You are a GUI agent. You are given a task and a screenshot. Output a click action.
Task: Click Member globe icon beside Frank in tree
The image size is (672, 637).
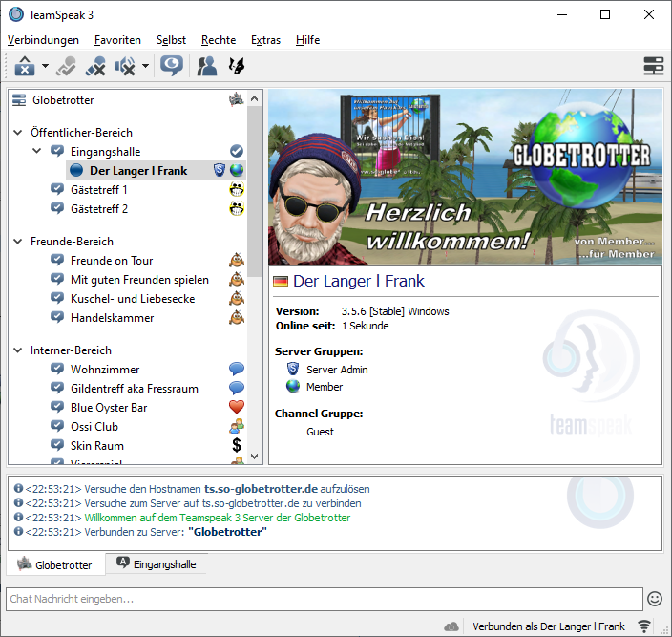pyautogui.click(x=237, y=170)
